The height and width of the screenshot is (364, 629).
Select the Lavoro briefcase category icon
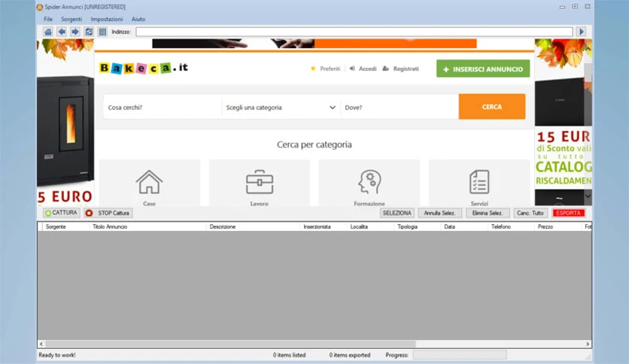(x=259, y=183)
